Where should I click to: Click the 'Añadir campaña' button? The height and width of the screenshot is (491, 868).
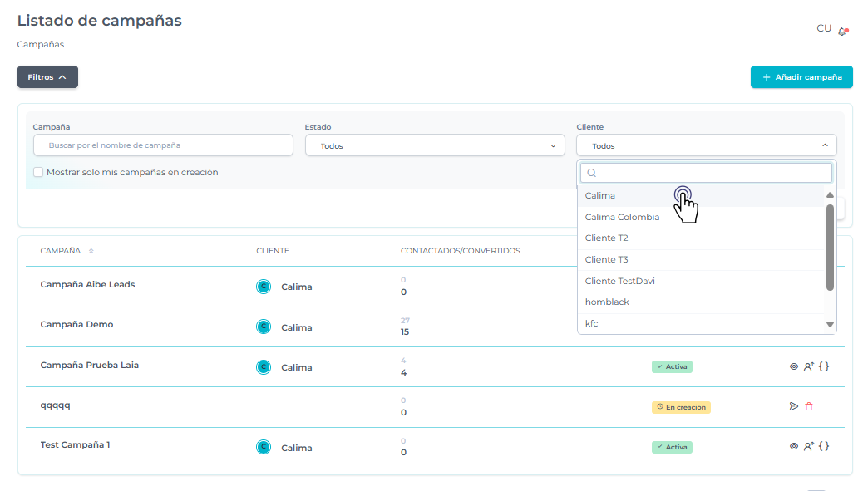coord(801,77)
